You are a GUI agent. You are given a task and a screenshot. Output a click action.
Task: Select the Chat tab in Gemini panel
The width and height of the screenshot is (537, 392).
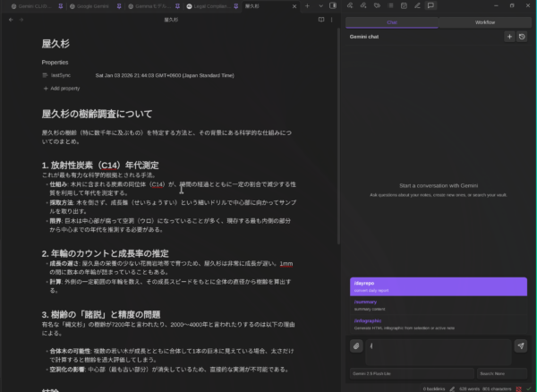tap(391, 21)
